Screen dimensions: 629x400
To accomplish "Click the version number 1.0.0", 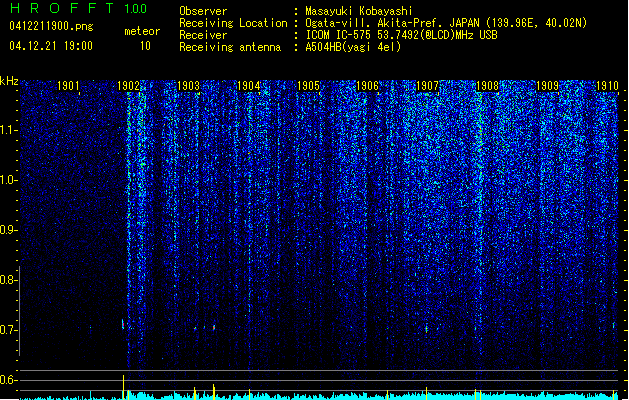I will [x=136, y=8].
